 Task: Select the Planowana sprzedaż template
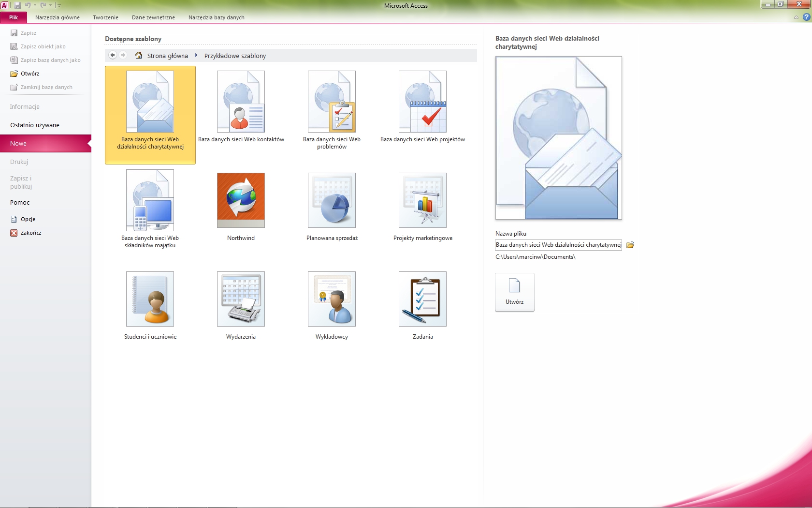click(332, 200)
